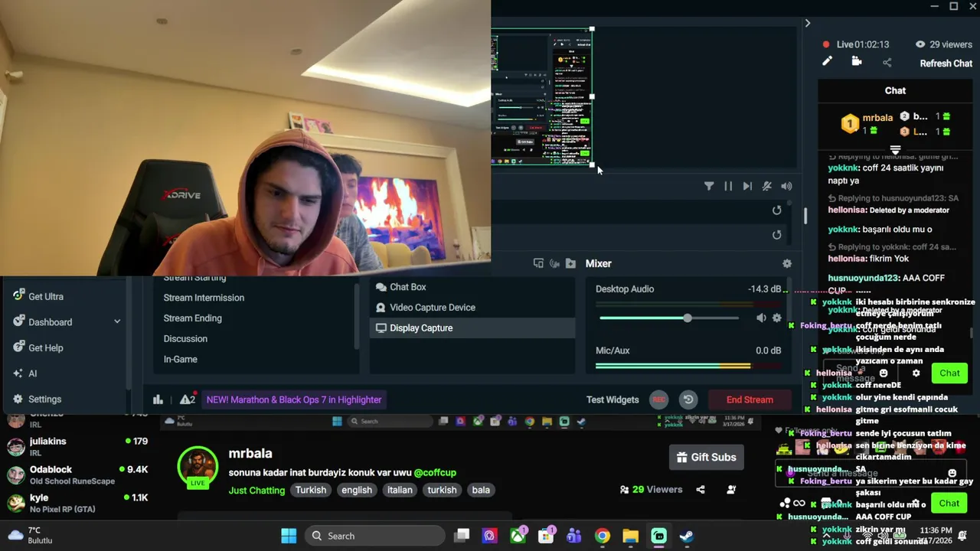Open the Odablock channel in the list
The image size is (980, 551).
[x=77, y=474]
